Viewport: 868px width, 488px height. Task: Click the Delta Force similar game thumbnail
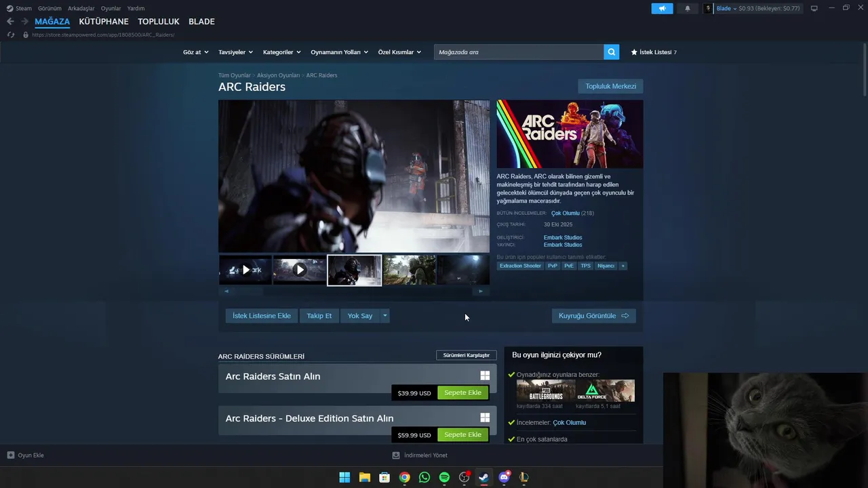point(606,390)
